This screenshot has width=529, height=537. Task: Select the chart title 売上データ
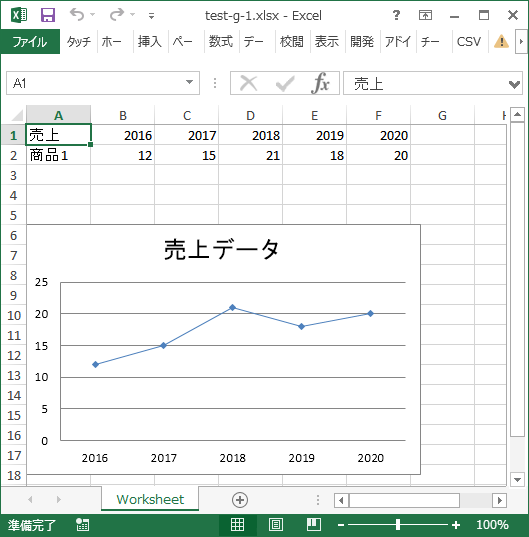(221, 249)
